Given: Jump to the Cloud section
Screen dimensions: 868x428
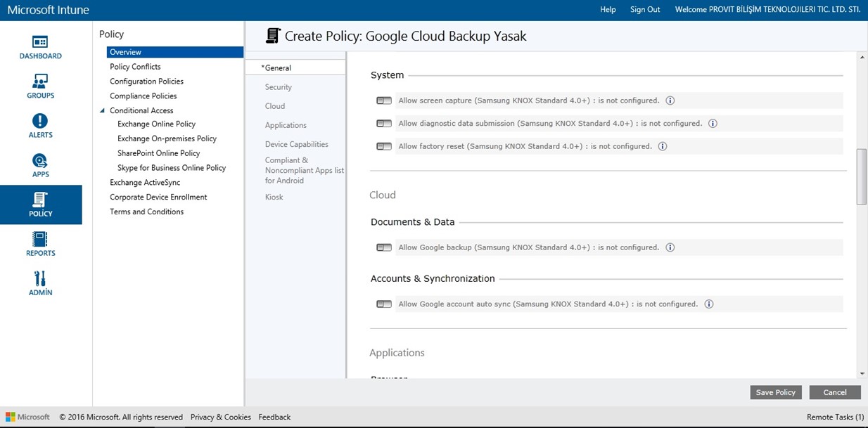Looking at the screenshot, I should click(275, 106).
